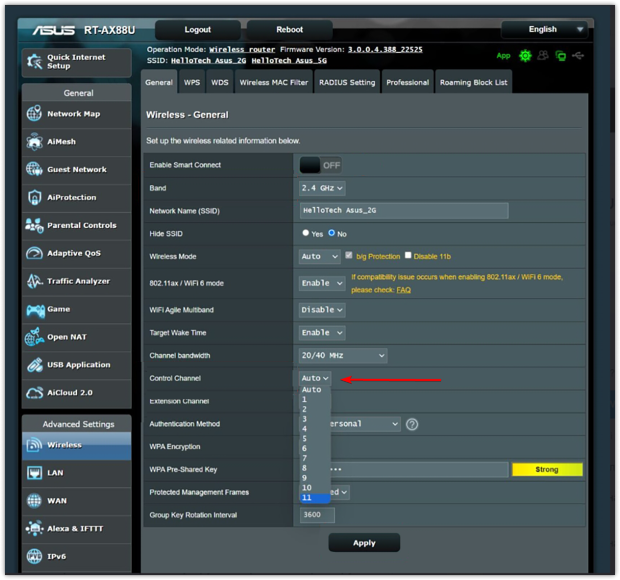The image size is (620, 580).
Task: Click the USB status icon in header
Action: [x=578, y=56]
